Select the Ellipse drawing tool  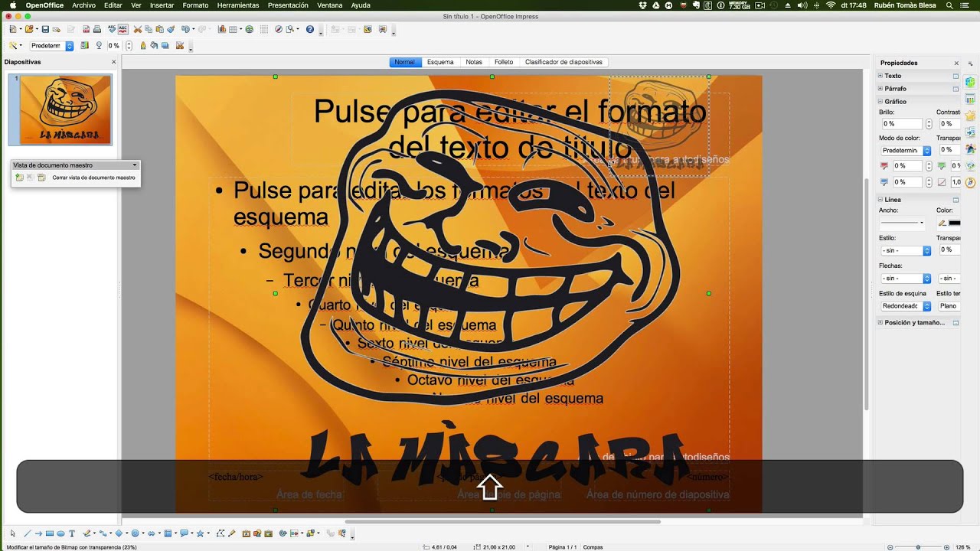tap(60, 533)
